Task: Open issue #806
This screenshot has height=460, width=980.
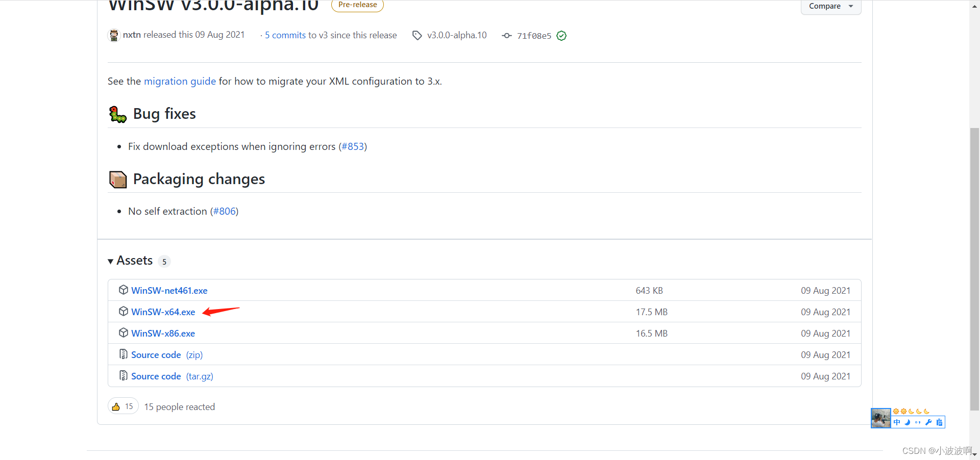Action: pos(225,211)
